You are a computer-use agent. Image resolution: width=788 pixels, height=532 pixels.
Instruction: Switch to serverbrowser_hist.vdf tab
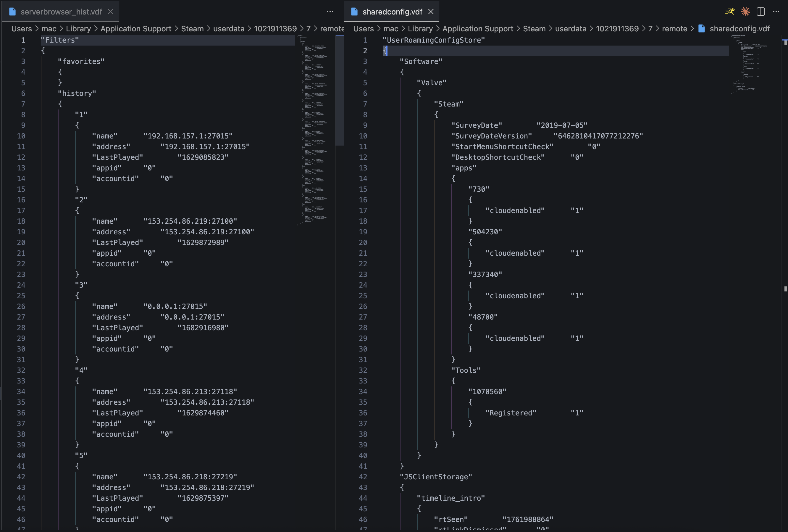(x=61, y=12)
